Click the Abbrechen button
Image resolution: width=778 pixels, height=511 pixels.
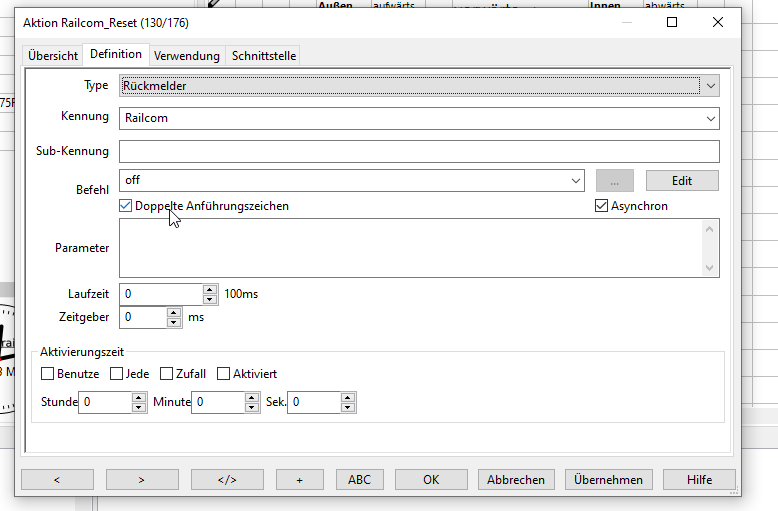516,479
